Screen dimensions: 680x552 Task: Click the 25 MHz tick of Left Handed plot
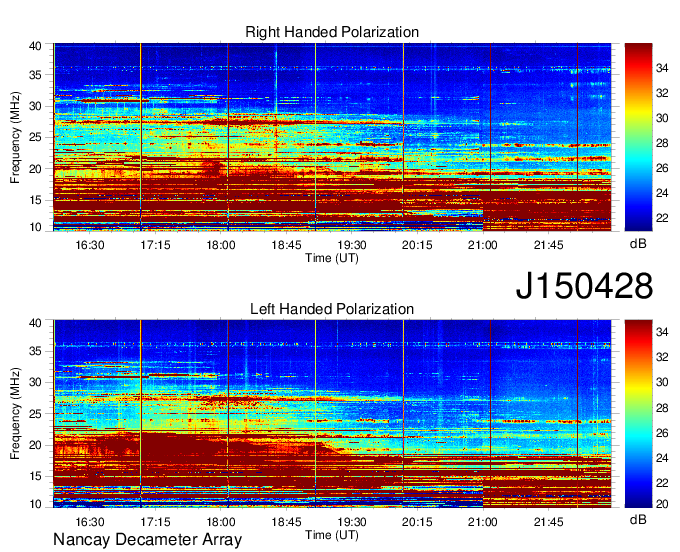pyautogui.click(x=35, y=414)
